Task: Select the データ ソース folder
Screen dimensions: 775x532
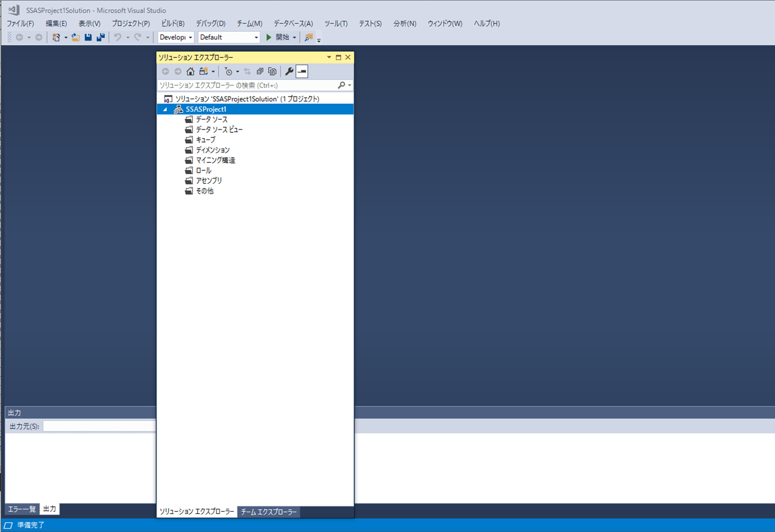Action: (x=206, y=119)
